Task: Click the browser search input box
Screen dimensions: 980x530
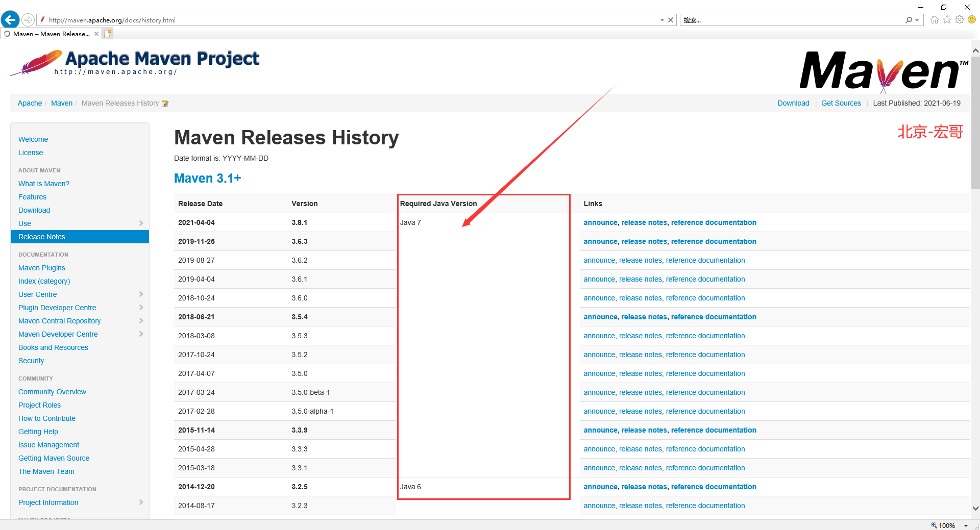Action: click(x=791, y=20)
